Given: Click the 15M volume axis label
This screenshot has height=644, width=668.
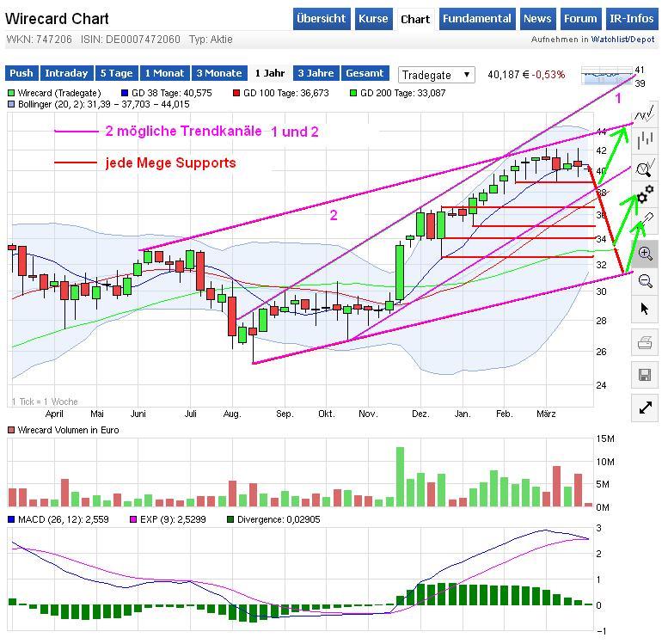Looking at the screenshot, I should tap(605, 439).
